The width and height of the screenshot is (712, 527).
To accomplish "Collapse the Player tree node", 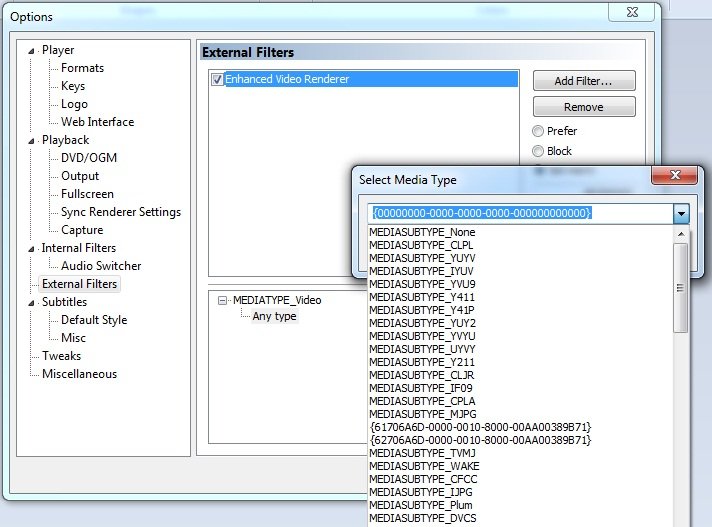I will coord(31,51).
